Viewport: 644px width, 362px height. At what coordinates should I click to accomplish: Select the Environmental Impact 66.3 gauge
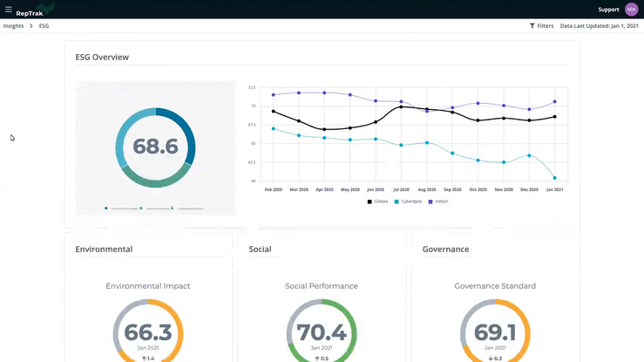(x=148, y=331)
